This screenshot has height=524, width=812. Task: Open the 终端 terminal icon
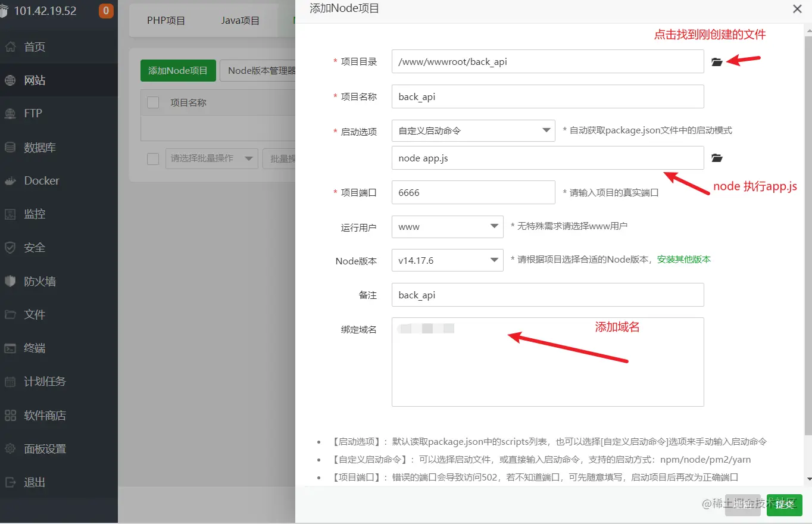pyautogui.click(x=10, y=348)
